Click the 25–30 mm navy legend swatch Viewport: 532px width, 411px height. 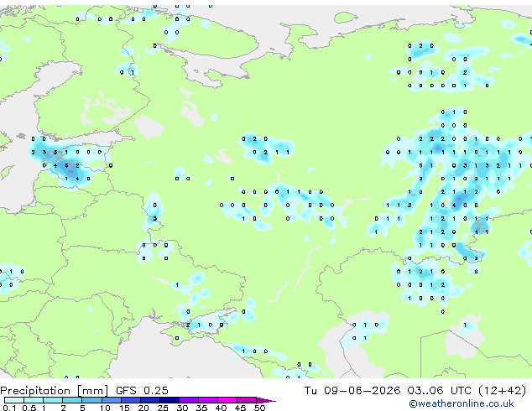(170, 400)
